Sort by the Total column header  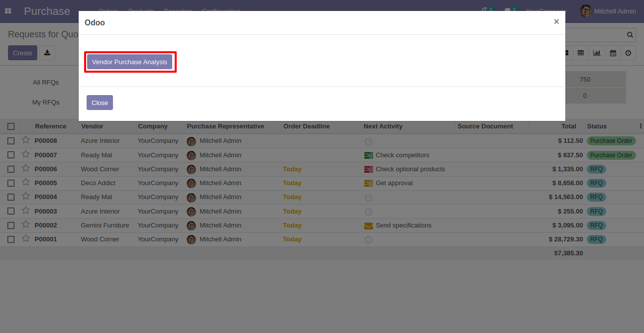(568, 126)
